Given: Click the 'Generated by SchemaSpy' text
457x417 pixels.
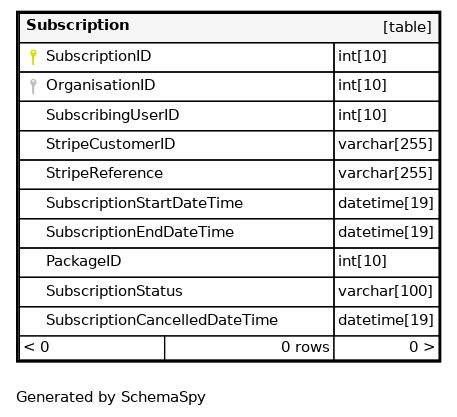Looking at the screenshot, I should tap(111, 397).
